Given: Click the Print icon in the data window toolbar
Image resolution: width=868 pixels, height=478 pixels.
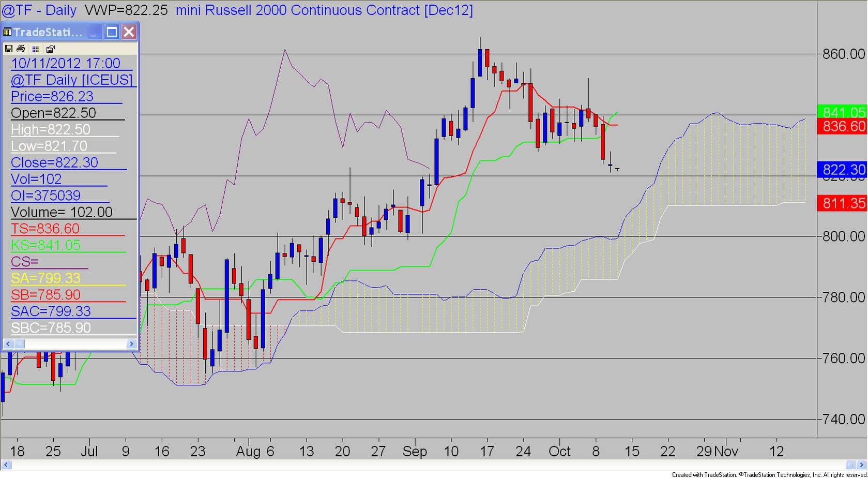Looking at the screenshot, I should [x=21, y=49].
